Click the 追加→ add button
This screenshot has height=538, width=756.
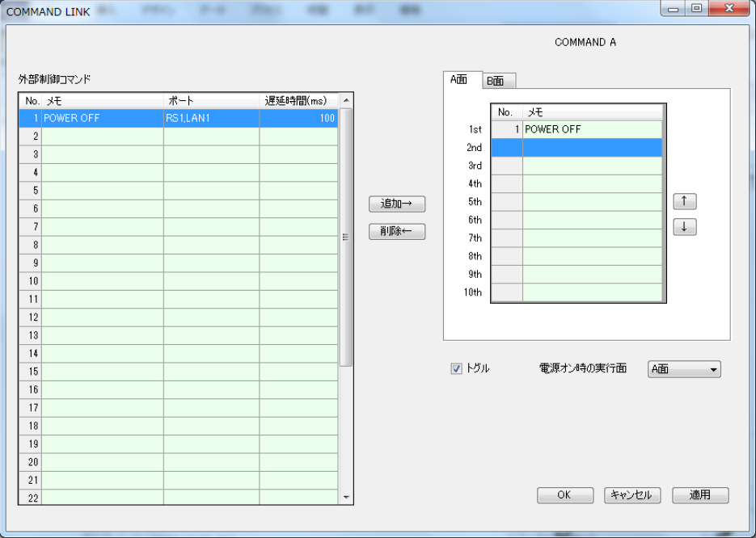coord(396,204)
